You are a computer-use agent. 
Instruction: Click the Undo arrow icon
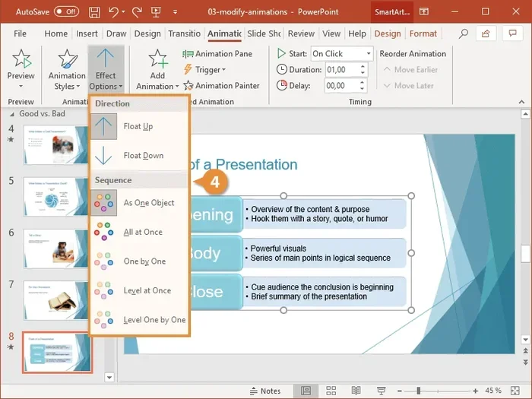[x=113, y=12]
